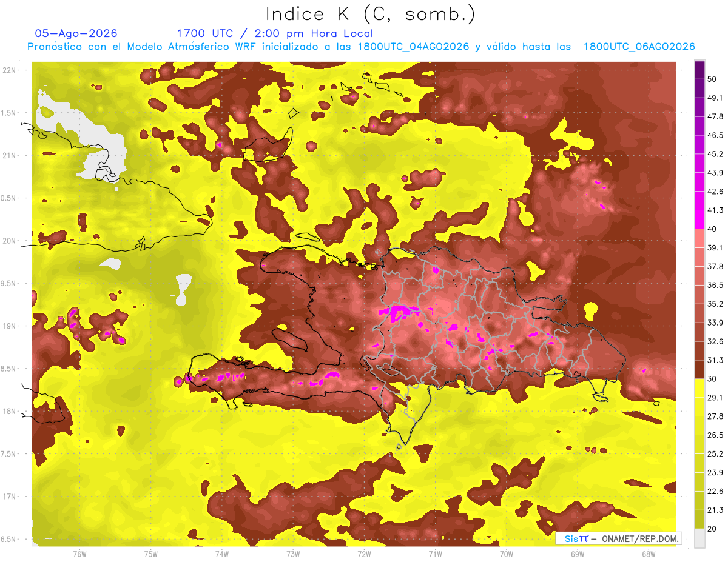Screen dimensions: 728x562
Task: Click the colorbar value "33.9"
Action: [x=715, y=323]
